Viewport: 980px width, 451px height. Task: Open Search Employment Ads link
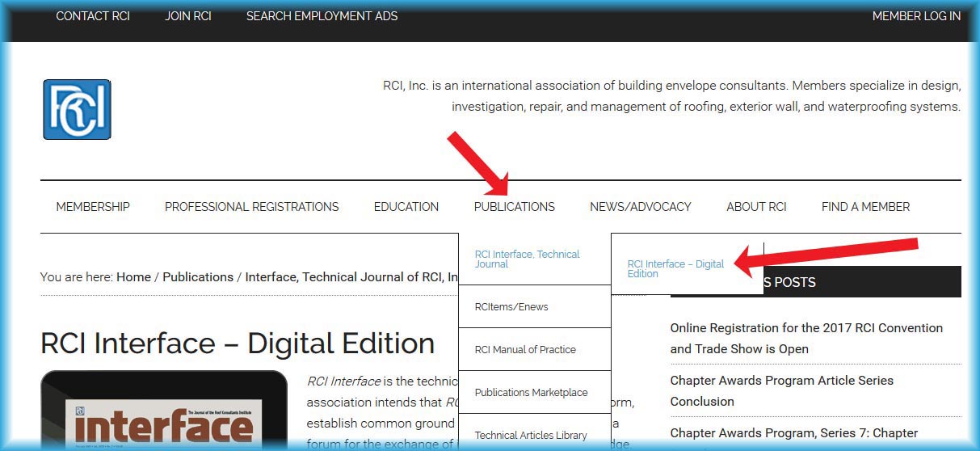(x=322, y=16)
